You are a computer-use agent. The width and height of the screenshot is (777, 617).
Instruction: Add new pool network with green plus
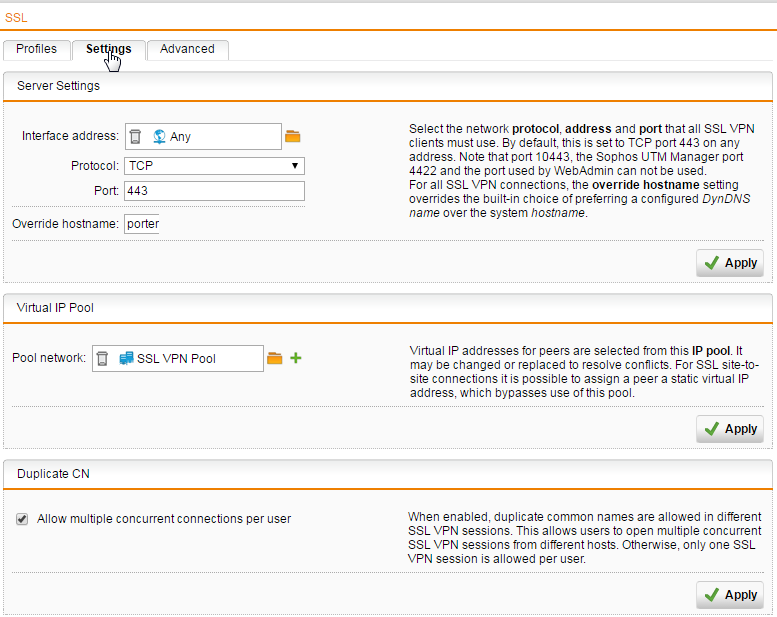(296, 358)
